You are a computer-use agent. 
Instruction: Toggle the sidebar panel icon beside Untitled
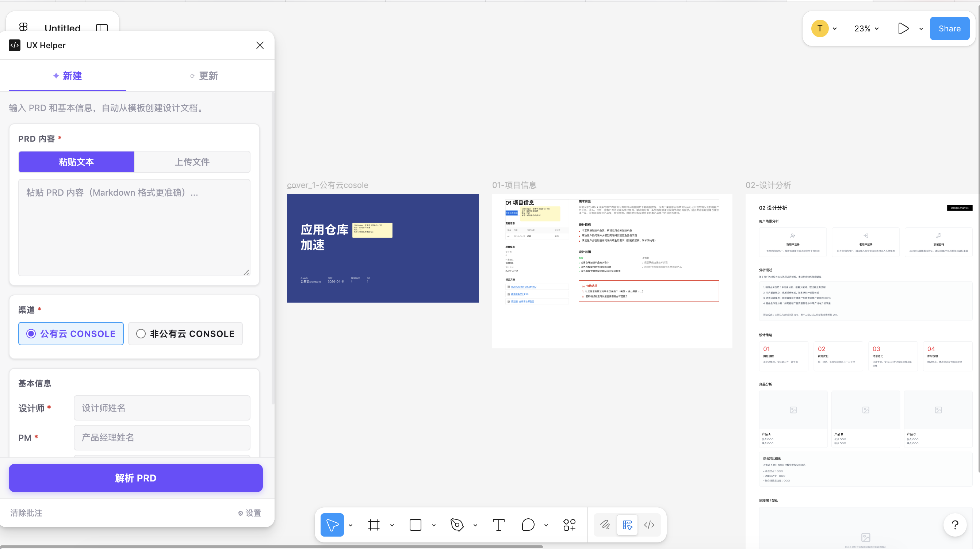pos(102,27)
